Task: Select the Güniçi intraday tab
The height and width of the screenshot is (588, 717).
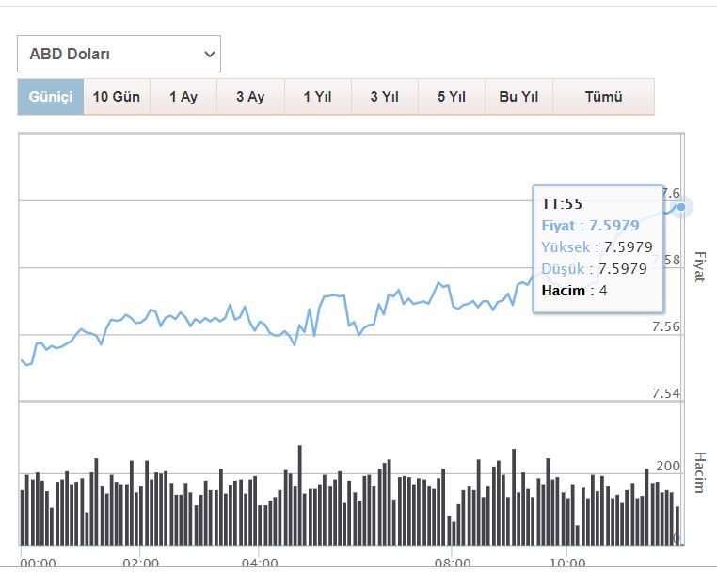Action: (x=51, y=97)
